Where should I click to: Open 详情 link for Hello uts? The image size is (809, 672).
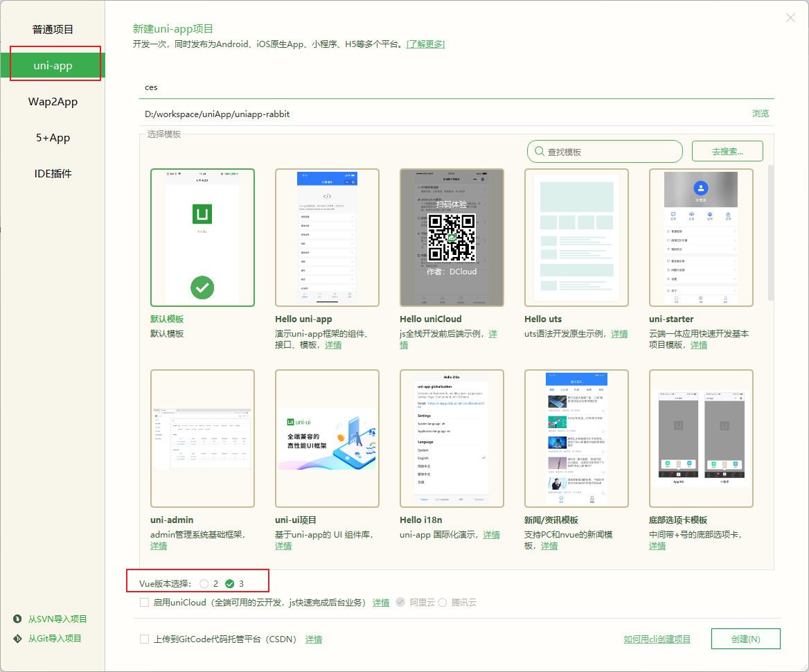pyautogui.click(x=619, y=334)
